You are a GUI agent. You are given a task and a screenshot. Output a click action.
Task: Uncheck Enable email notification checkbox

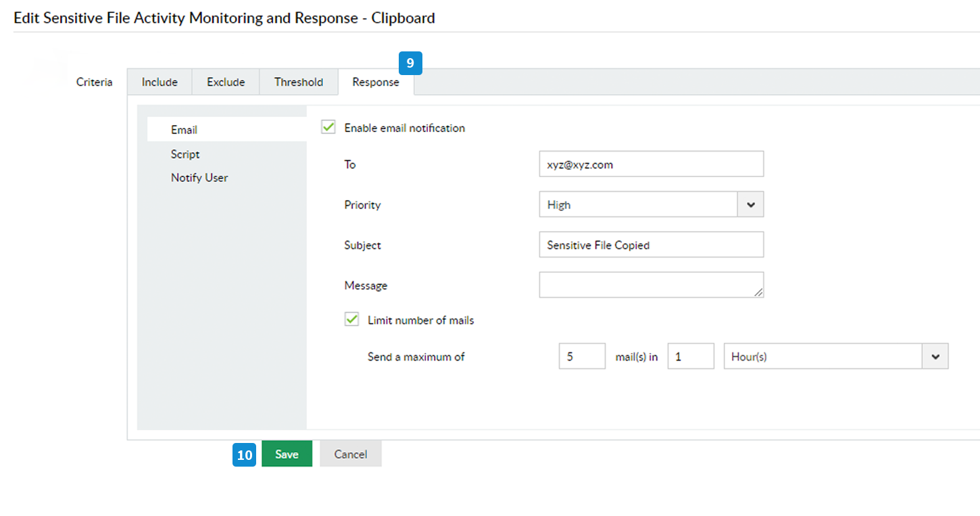point(328,127)
